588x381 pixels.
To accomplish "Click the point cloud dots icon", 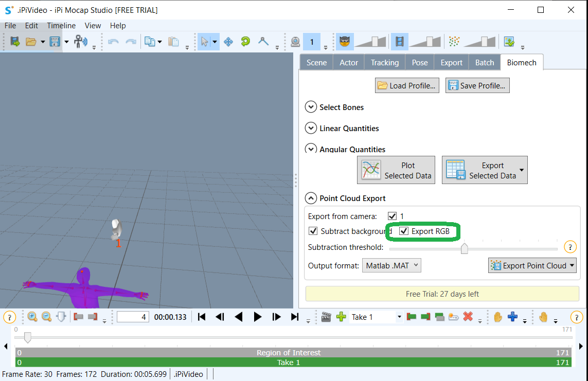I will pos(454,41).
